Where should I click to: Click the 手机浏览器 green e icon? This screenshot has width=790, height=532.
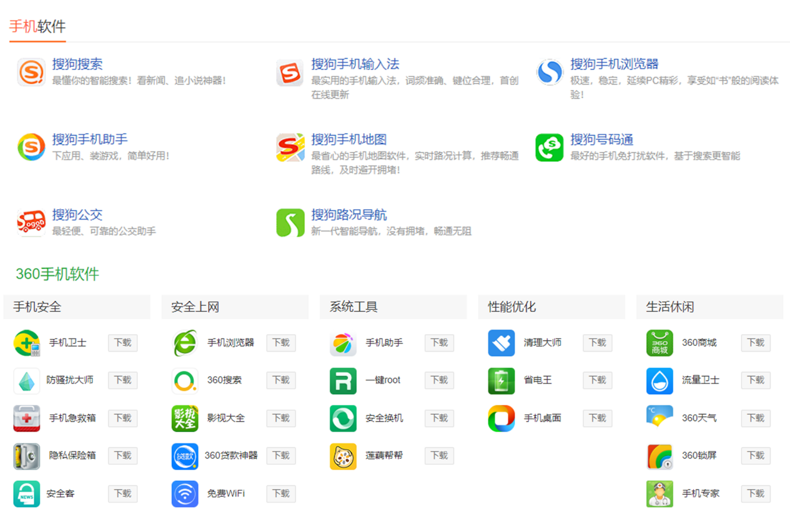(x=185, y=343)
